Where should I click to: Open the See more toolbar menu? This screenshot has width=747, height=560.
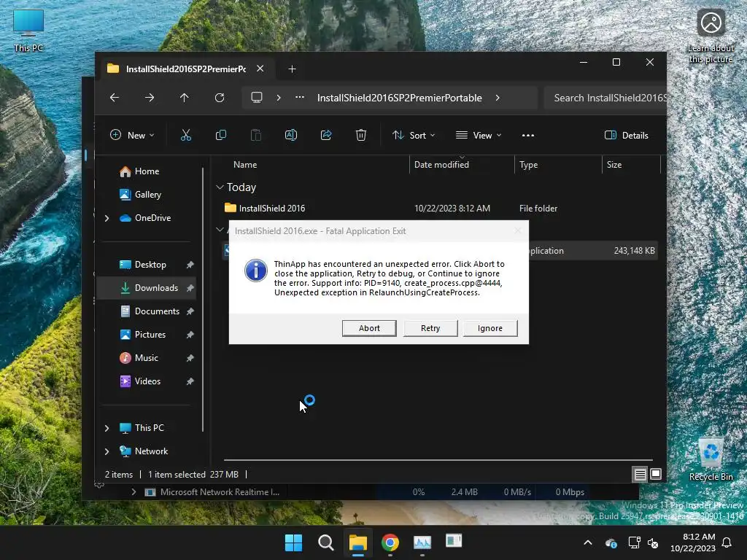528,135
